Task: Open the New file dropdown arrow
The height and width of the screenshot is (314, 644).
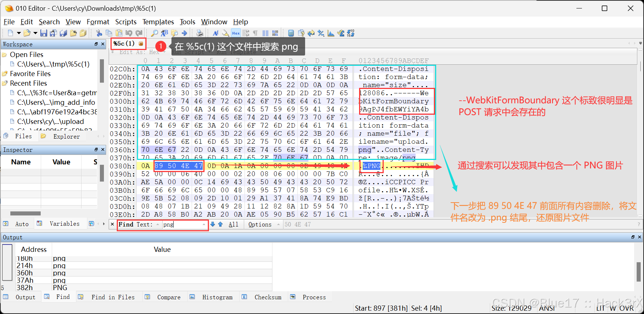Action: 18,33
